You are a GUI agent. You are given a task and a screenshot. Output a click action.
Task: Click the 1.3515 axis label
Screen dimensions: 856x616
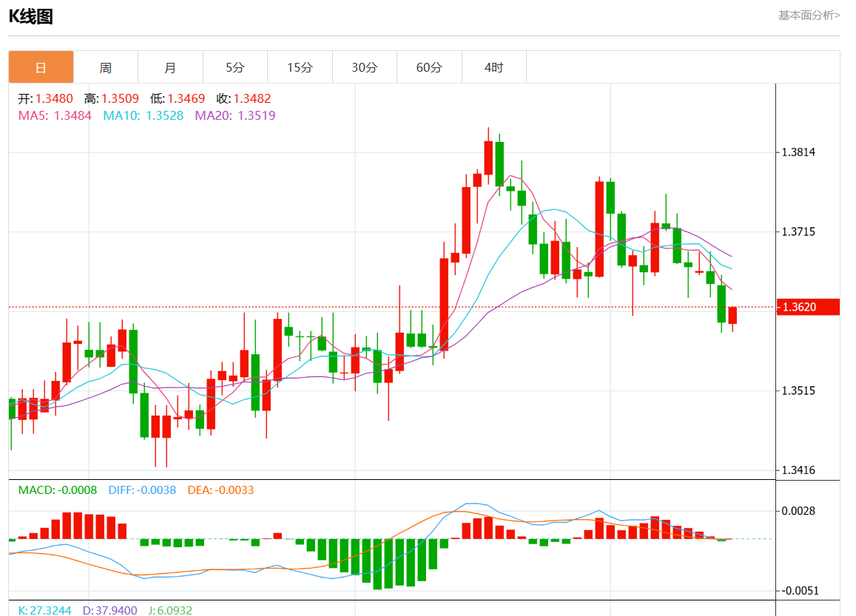click(x=798, y=390)
